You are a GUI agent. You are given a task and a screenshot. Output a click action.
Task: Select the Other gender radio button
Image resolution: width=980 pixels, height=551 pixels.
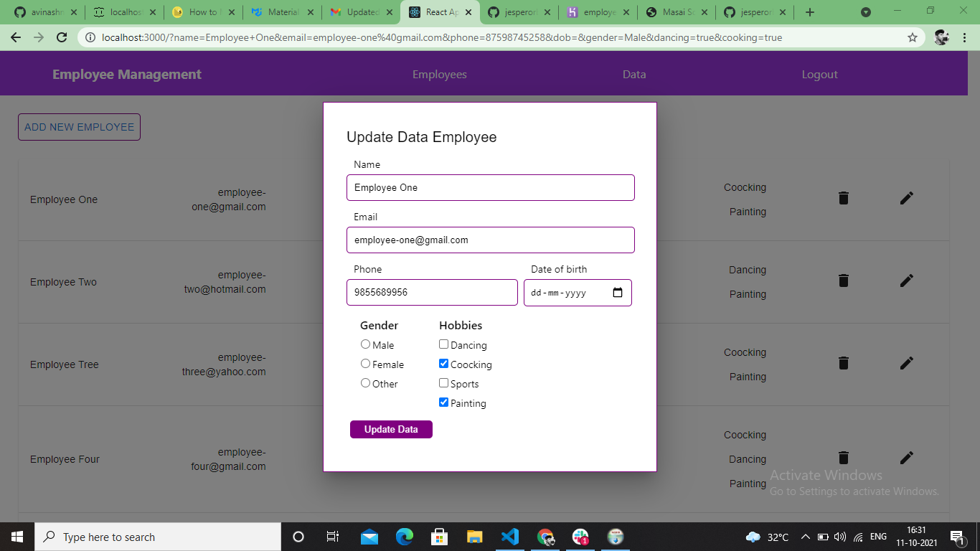[366, 383]
